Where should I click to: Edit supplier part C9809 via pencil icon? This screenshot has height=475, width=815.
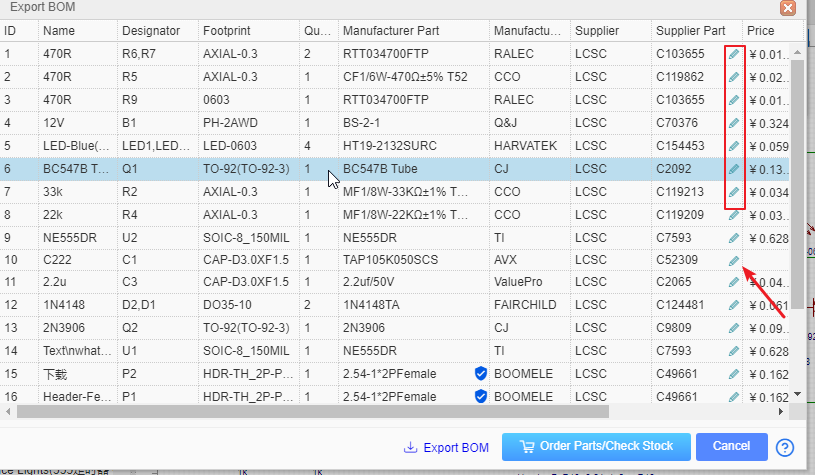point(734,328)
